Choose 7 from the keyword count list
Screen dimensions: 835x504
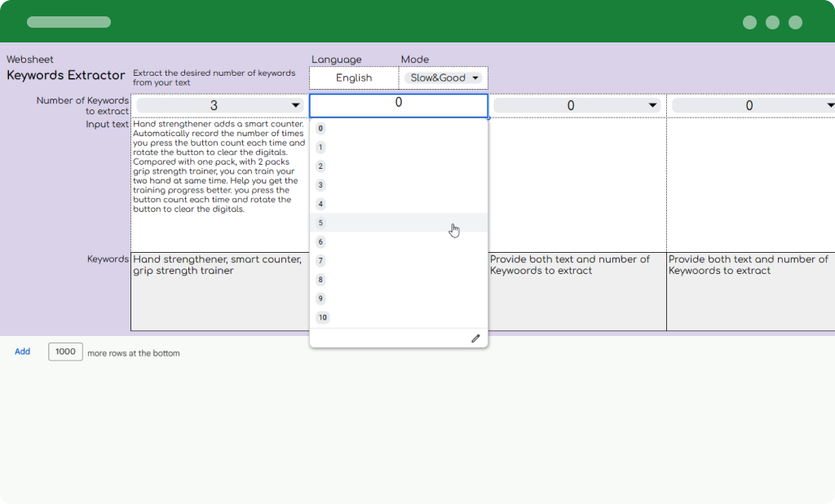[321, 261]
